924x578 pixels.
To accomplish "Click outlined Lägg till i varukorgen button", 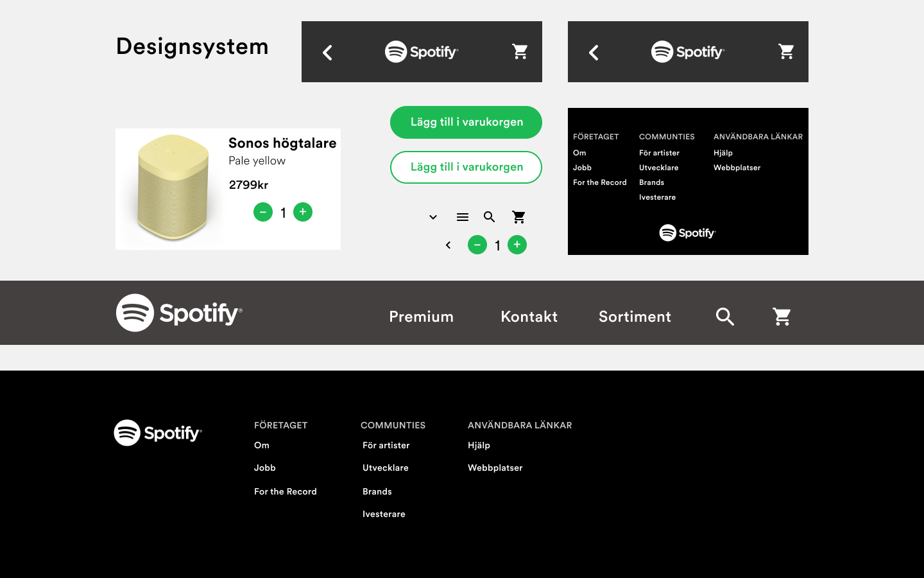I will [x=466, y=167].
